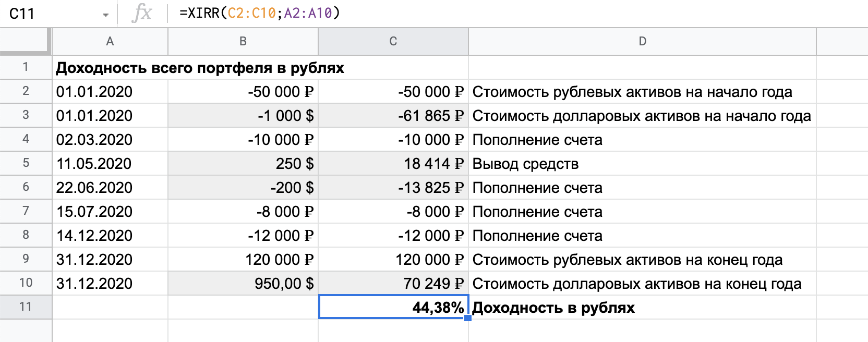Click 'Пополнение счета' cell in row 8
Screen dimensions: 868x342
pos(643,236)
